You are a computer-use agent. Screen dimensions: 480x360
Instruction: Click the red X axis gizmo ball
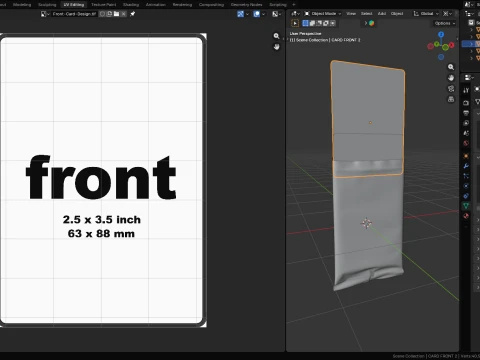451,45
